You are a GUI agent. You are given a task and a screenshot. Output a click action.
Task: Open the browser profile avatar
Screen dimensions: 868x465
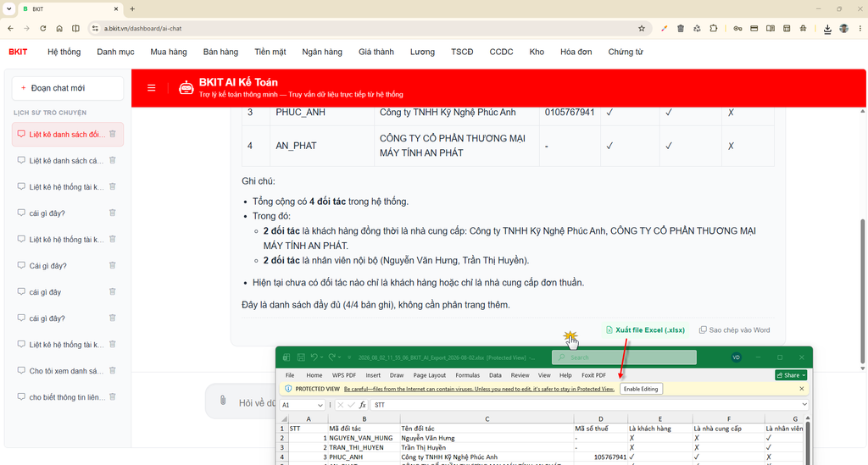[843, 28]
